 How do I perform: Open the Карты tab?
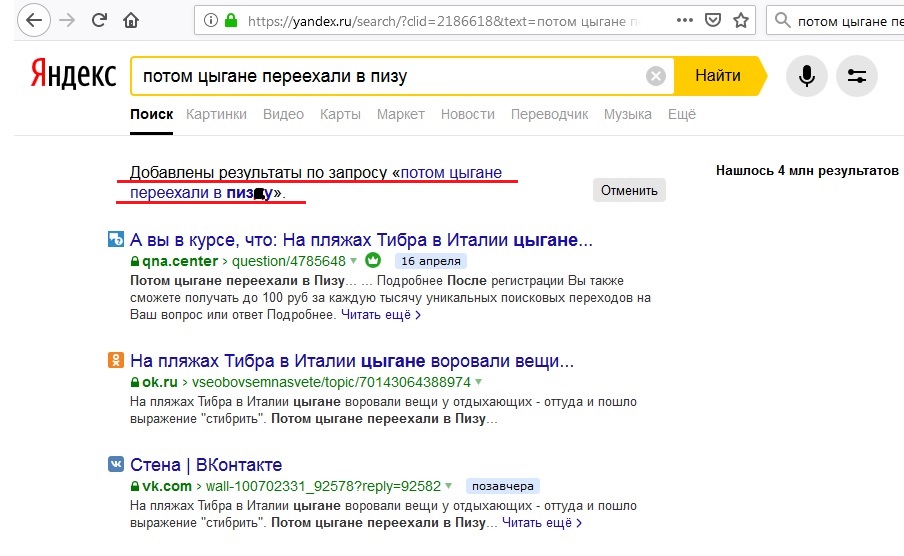click(340, 114)
